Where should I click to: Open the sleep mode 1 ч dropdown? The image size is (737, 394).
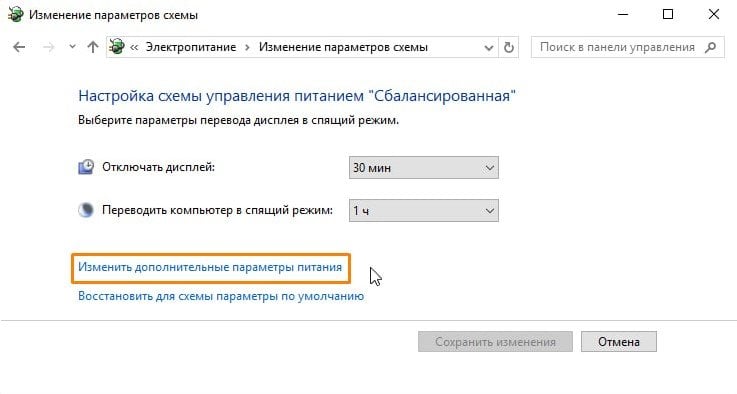click(423, 211)
